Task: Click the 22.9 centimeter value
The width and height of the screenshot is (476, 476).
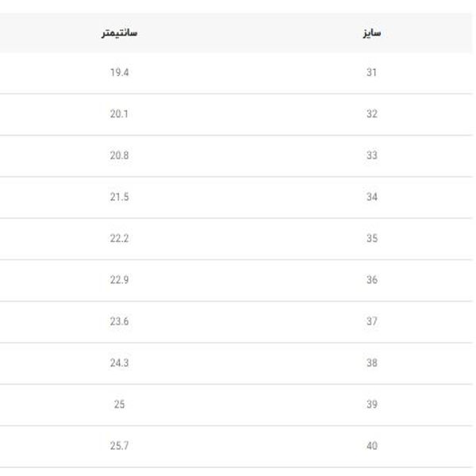Action: [x=119, y=280]
